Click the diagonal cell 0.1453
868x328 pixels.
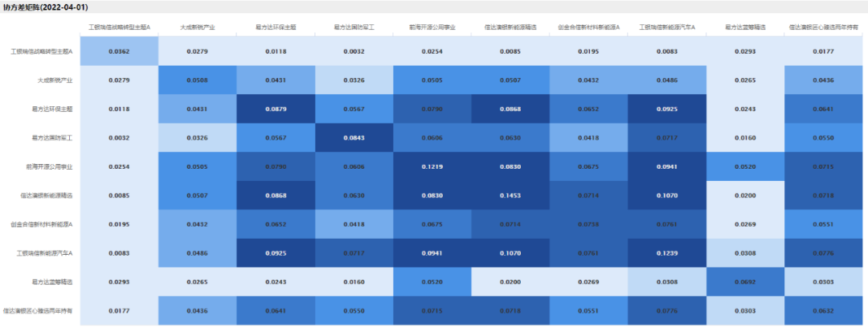(510, 195)
